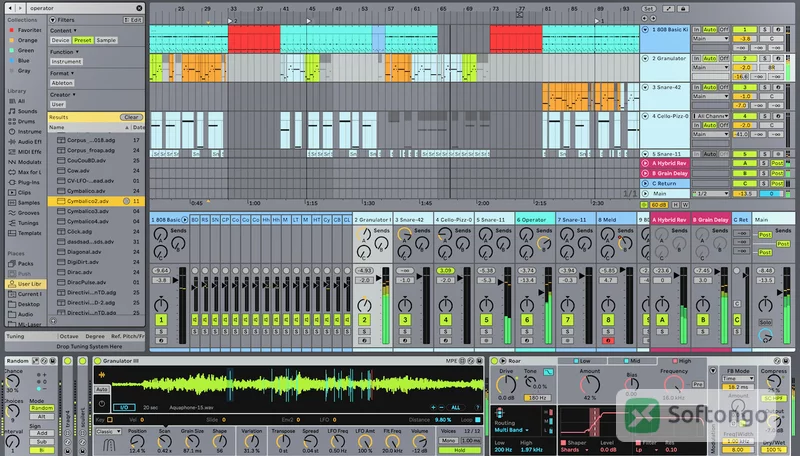Open the Shards shaper type dropdown
This screenshot has height=456, width=800.
click(573, 450)
